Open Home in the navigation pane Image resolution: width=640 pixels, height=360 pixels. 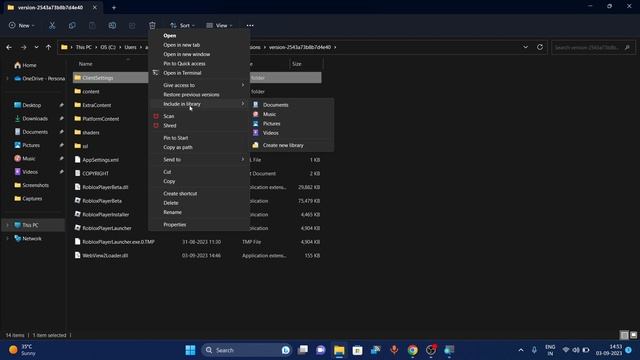click(x=25, y=65)
